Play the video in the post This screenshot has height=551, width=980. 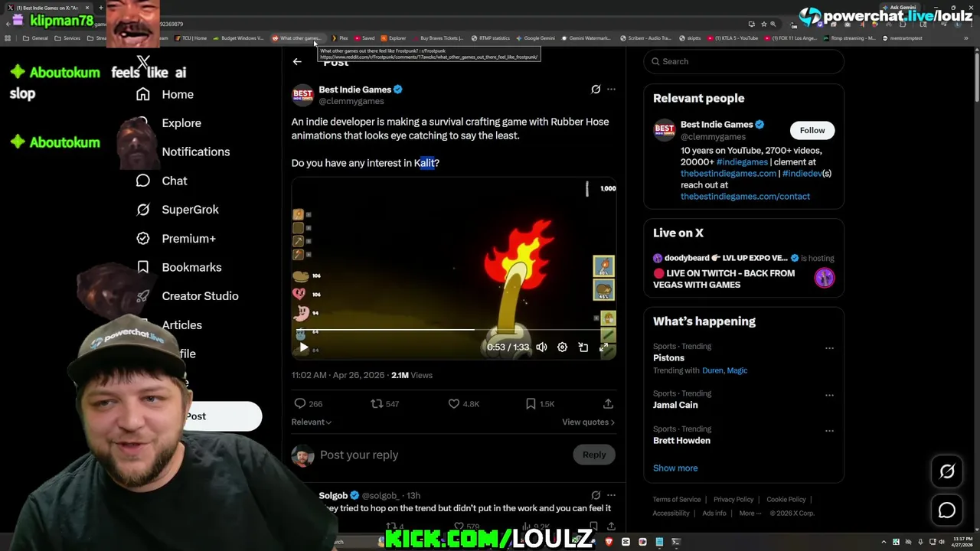[304, 347]
